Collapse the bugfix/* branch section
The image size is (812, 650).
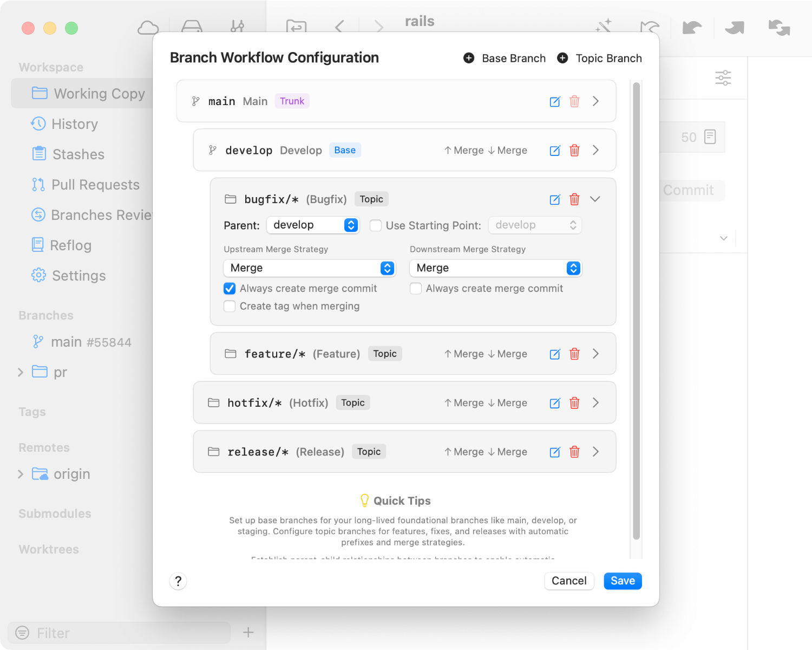[x=595, y=199]
